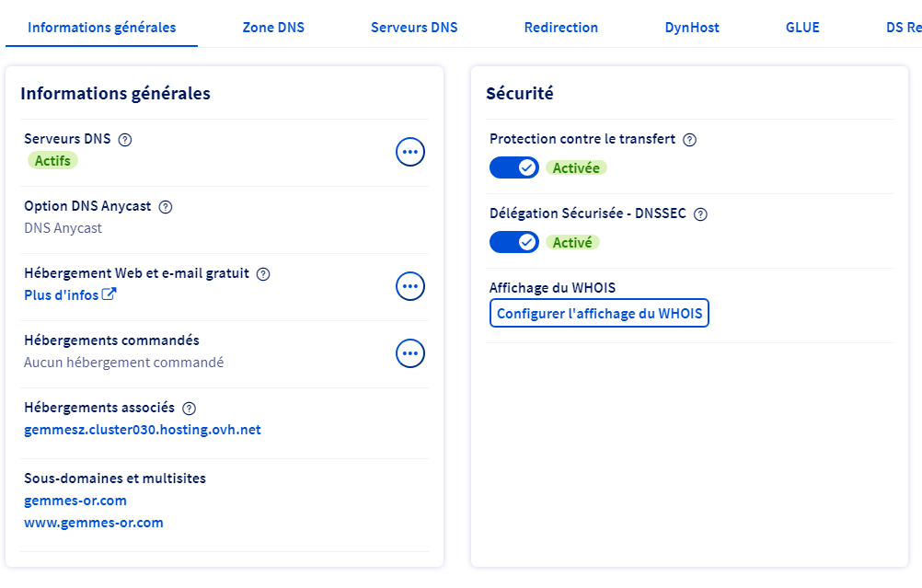
Task: Open the Serveurs DNS tab
Action: [414, 28]
